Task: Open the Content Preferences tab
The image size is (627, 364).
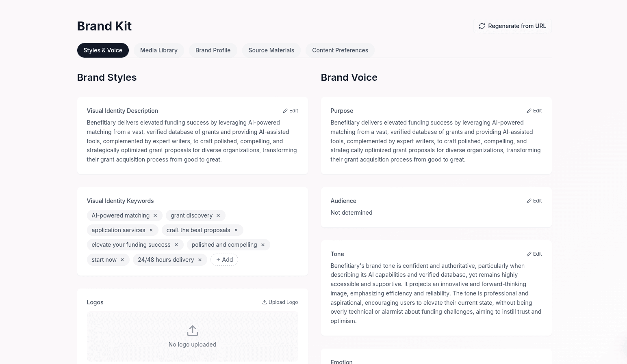Action: click(x=340, y=50)
